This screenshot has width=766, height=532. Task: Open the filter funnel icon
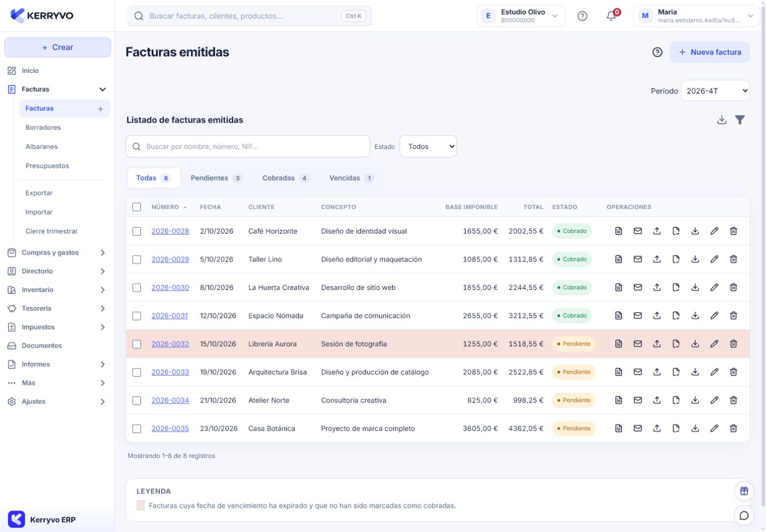tap(740, 120)
